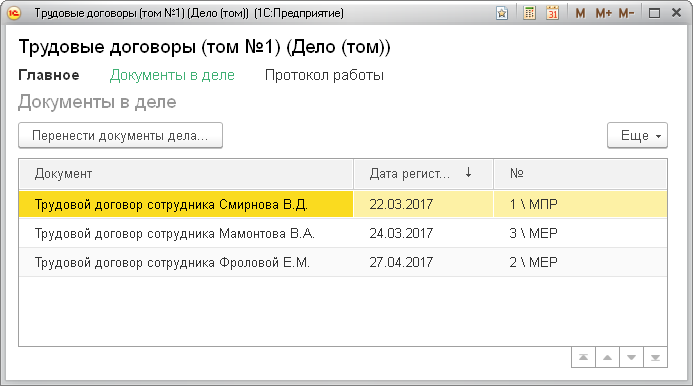Add window to favorites star icon

point(502,13)
